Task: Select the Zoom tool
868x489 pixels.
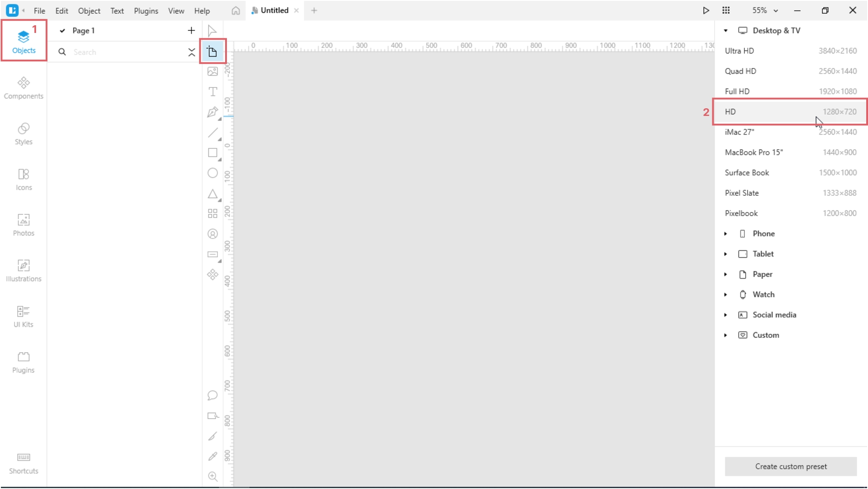Action: pyautogui.click(x=212, y=476)
